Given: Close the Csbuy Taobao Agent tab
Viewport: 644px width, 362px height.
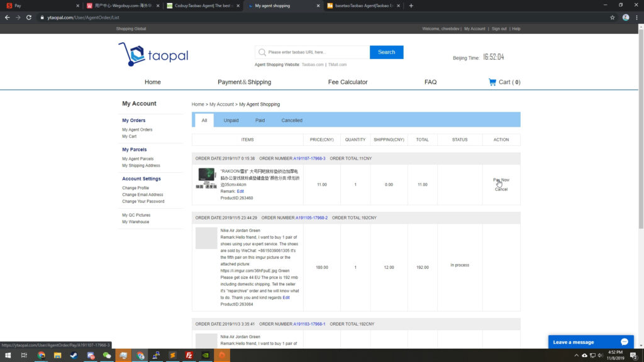Looking at the screenshot, I should click(238, 6).
